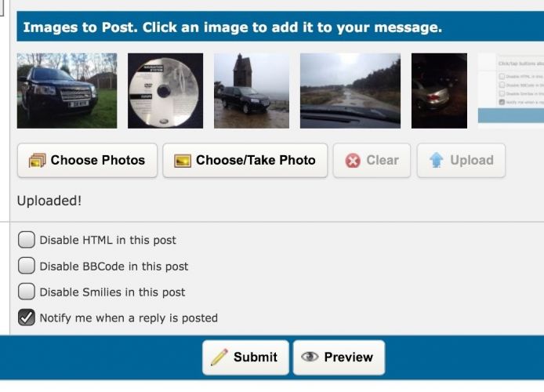
Task: Add the muddy track windscreen photo
Action: pyautogui.click(x=350, y=90)
